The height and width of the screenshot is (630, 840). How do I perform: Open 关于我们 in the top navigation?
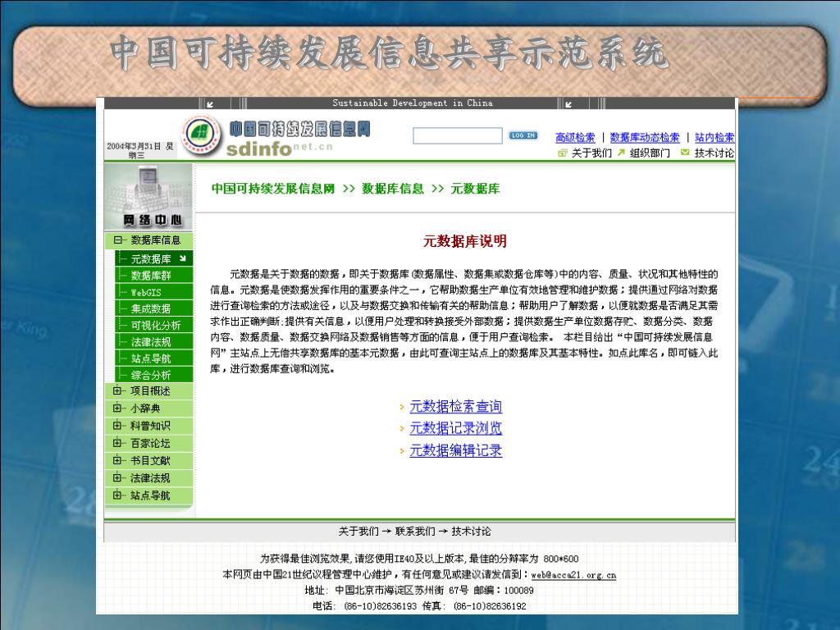tap(591, 153)
